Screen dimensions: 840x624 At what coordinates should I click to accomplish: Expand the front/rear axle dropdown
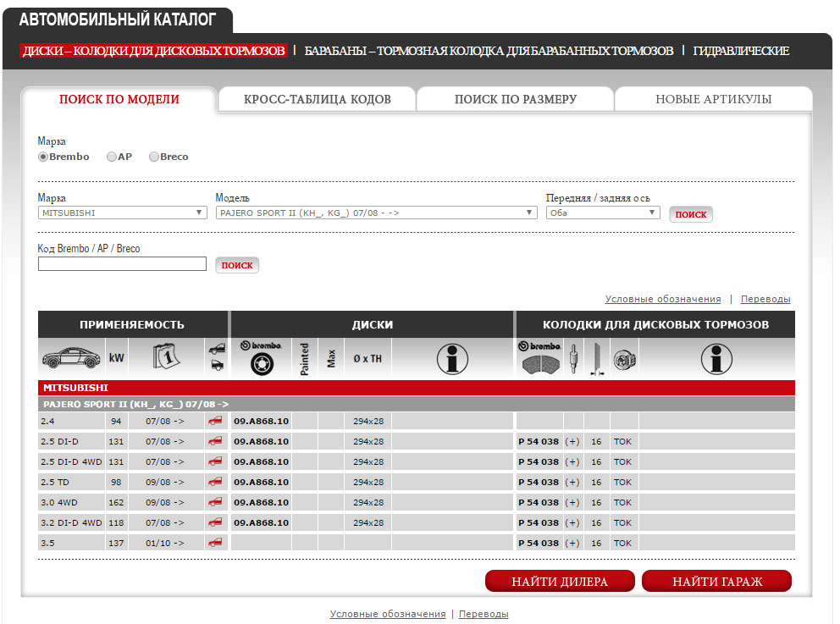[x=603, y=213]
